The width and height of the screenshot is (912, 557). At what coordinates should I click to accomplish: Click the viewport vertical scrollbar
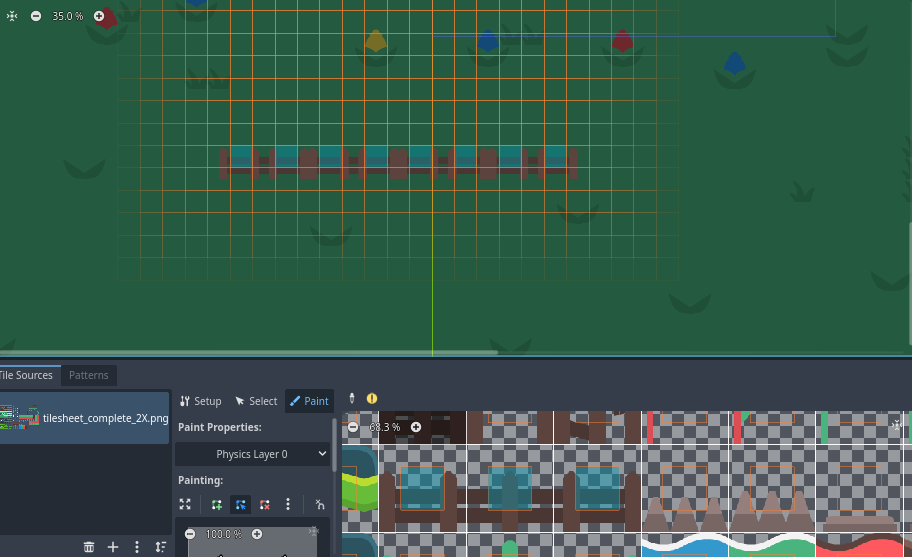pyautogui.click(x=910, y=283)
